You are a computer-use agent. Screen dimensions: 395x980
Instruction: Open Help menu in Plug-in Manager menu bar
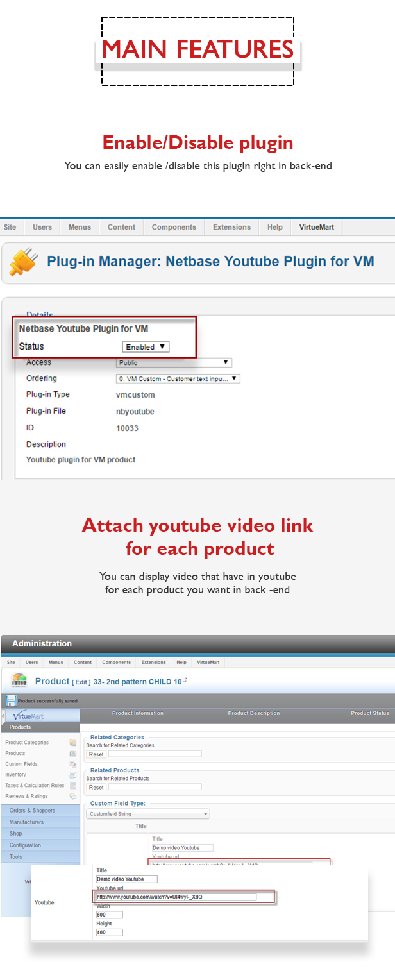(275, 227)
